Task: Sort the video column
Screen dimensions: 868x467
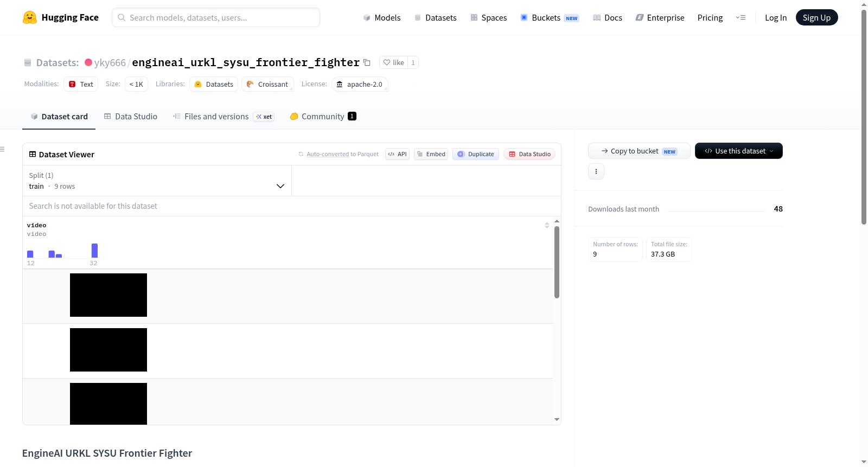Action: (x=547, y=225)
